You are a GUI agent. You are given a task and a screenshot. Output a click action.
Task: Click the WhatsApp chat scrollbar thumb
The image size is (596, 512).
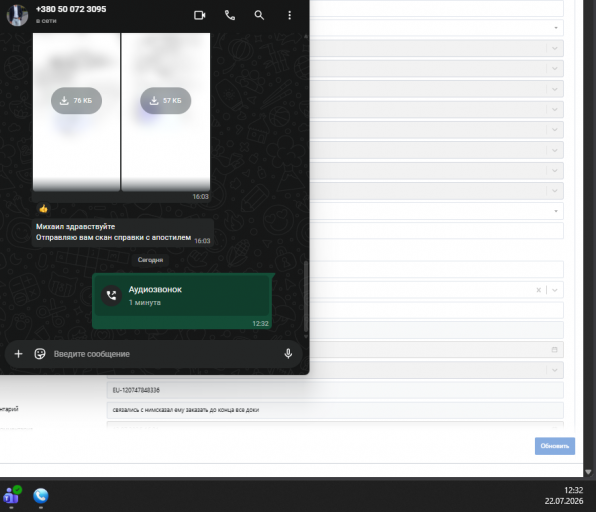[306, 296]
